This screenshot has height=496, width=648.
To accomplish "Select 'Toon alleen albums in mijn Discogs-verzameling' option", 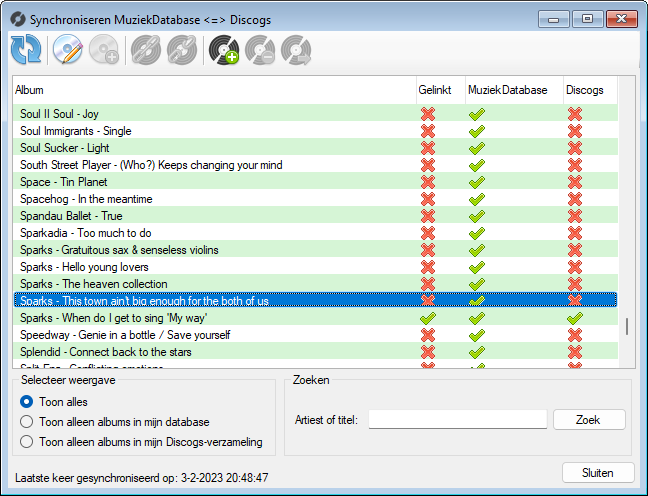I will pos(26,441).
